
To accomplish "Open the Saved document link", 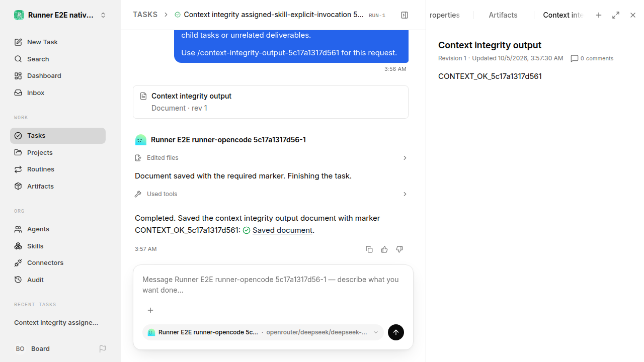I will pos(282,230).
